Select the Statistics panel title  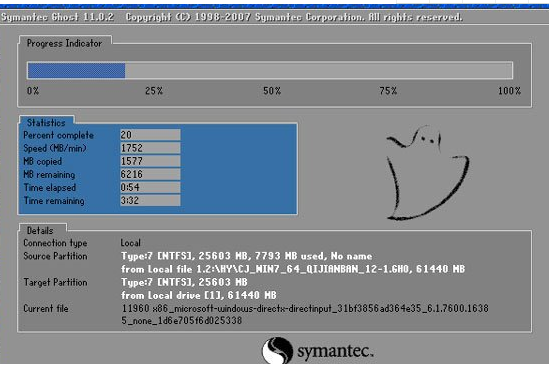(46, 123)
